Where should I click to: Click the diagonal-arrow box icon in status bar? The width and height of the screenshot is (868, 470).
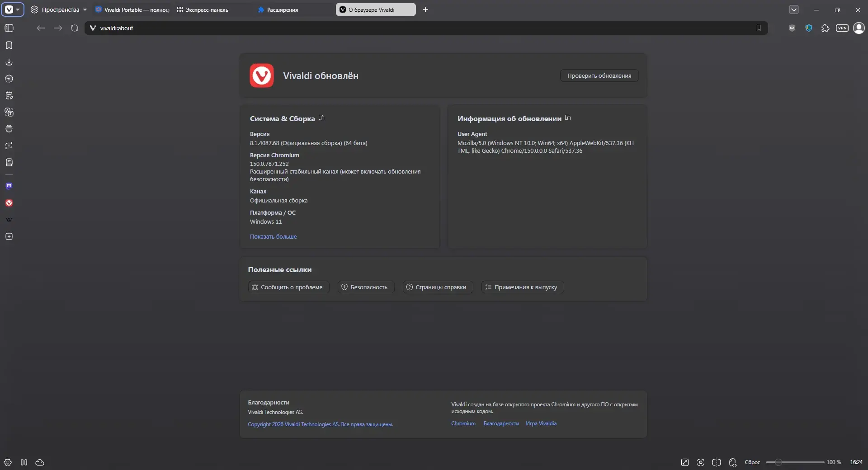[685, 462]
